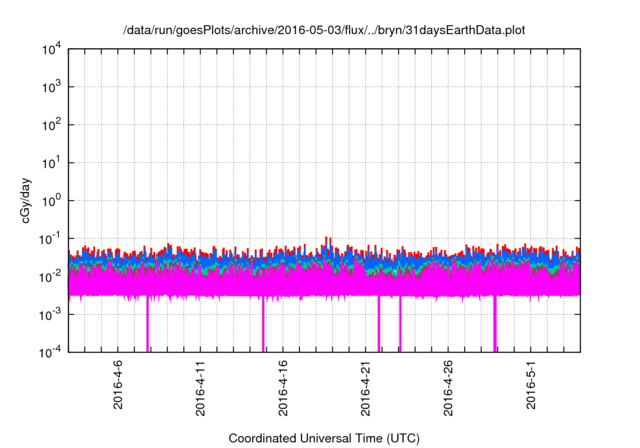Click the 10^1 y-axis tick label
This screenshot has height=448, width=640.
point(52,163)
